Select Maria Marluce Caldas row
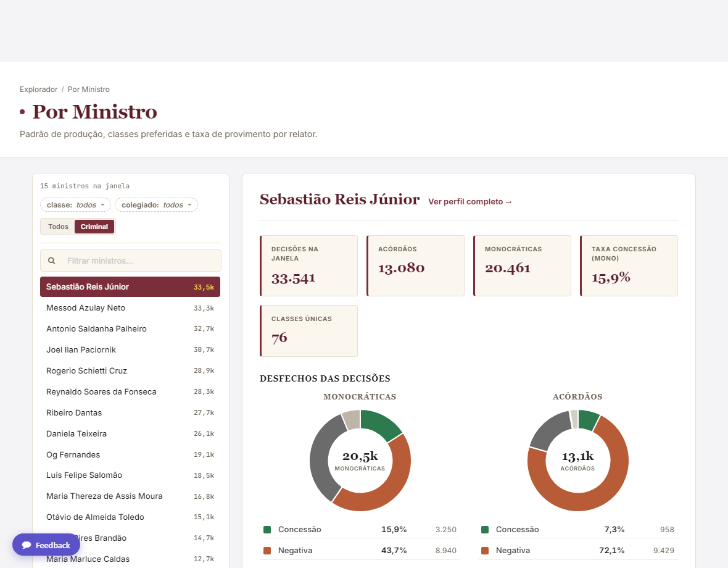Screen dimensions: 728x568 pyautogui.click(x=130, y=559)
